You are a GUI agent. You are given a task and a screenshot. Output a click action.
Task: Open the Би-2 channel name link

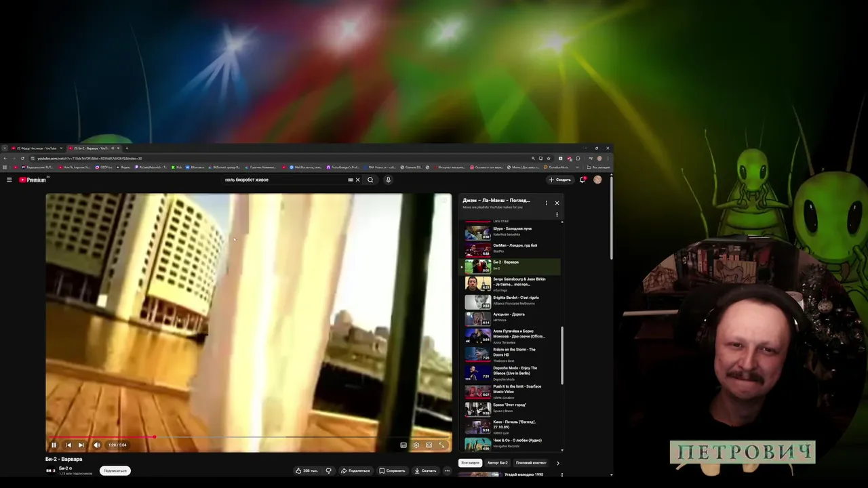point(63,468)
